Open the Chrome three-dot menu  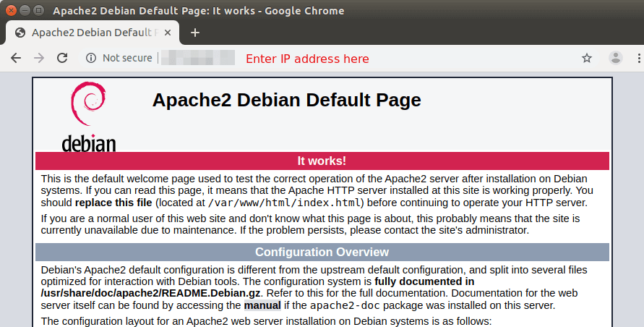(x=637, y=58)
